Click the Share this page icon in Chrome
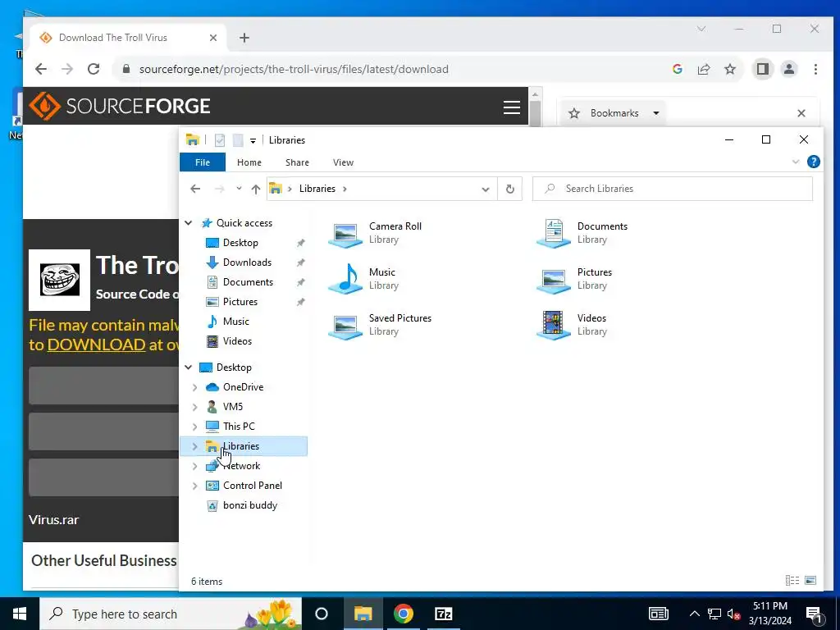Image resolution: width=840 pixels, height=630 pixels. (703, 69)
